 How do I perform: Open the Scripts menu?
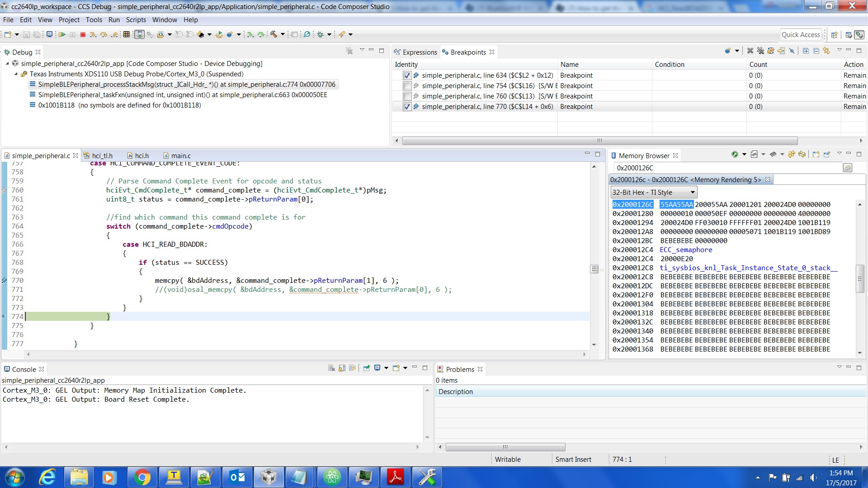click(136, 20)
